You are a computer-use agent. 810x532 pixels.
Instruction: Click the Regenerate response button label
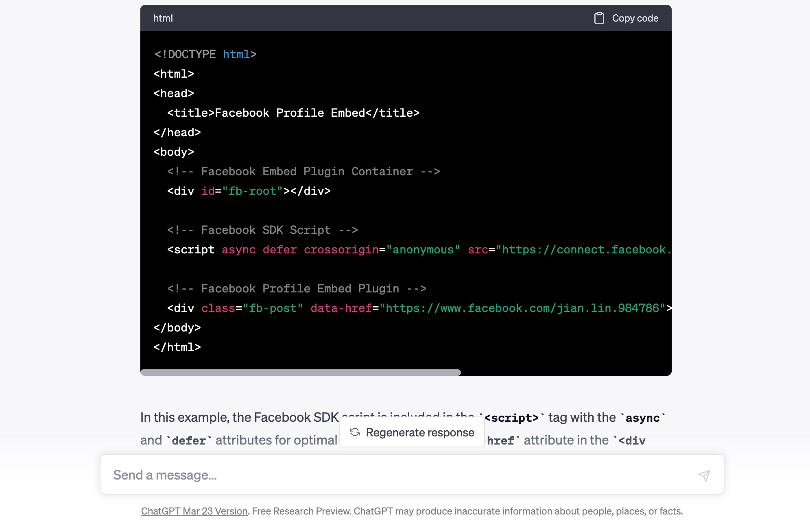[x=420, y=432]
